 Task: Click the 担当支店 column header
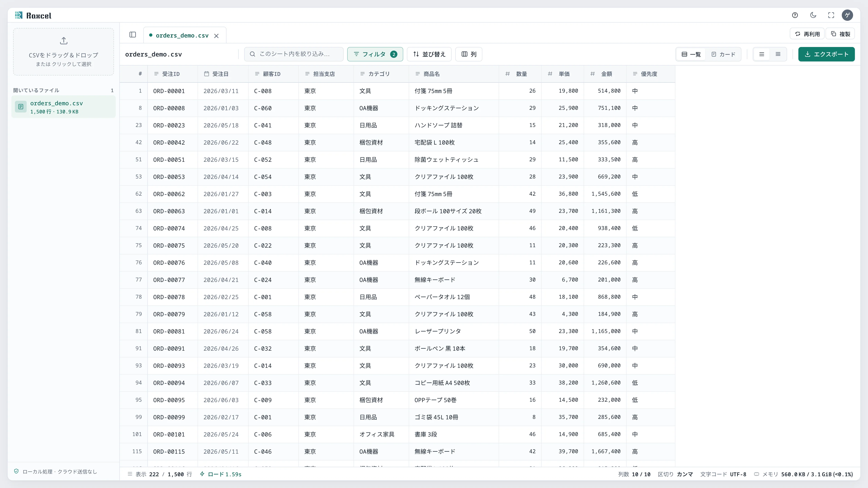click(326, 74)
